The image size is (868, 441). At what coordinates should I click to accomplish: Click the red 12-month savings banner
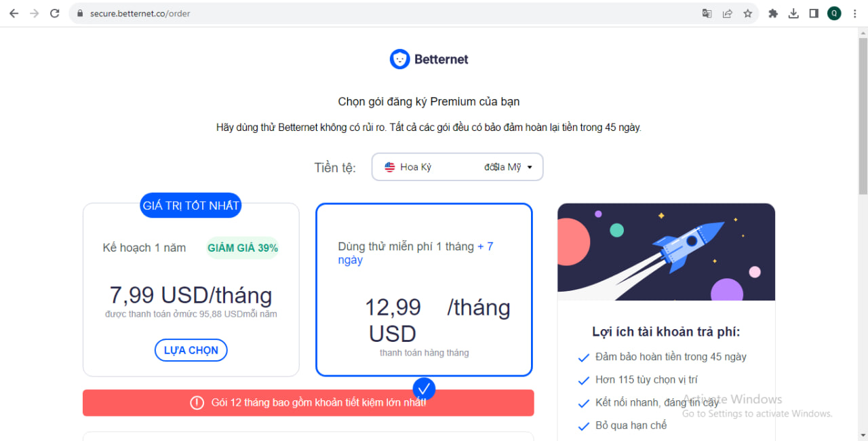(x=308, y=403)
